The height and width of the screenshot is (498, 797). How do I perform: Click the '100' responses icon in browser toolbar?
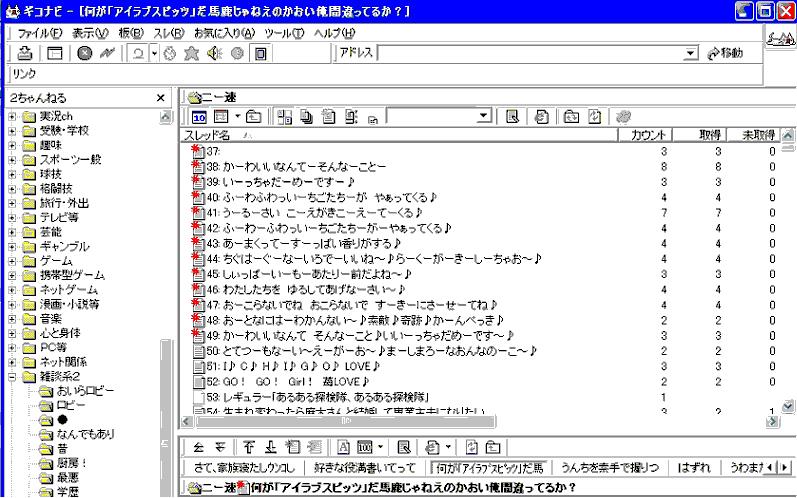click(x=364, y=447)
